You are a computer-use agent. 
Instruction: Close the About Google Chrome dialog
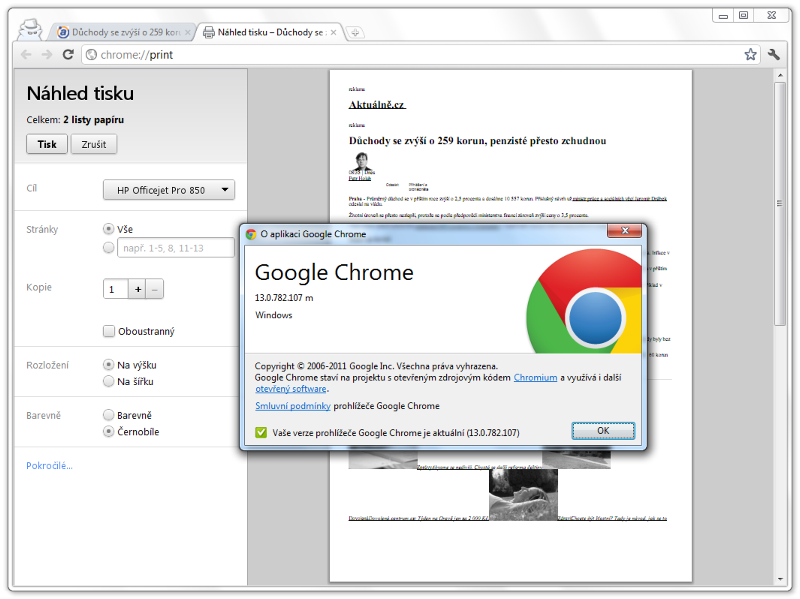(x=624, y=231)
